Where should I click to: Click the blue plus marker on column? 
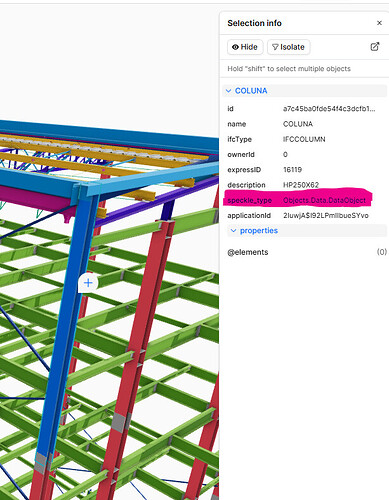[x=88, y=283]
